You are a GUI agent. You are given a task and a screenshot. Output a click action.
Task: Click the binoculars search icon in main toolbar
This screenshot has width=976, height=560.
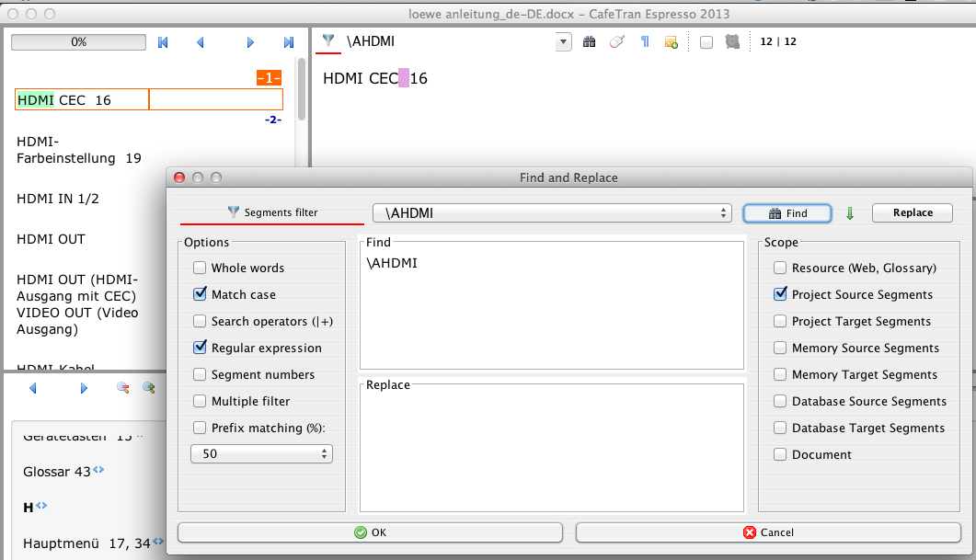(590, 41)
